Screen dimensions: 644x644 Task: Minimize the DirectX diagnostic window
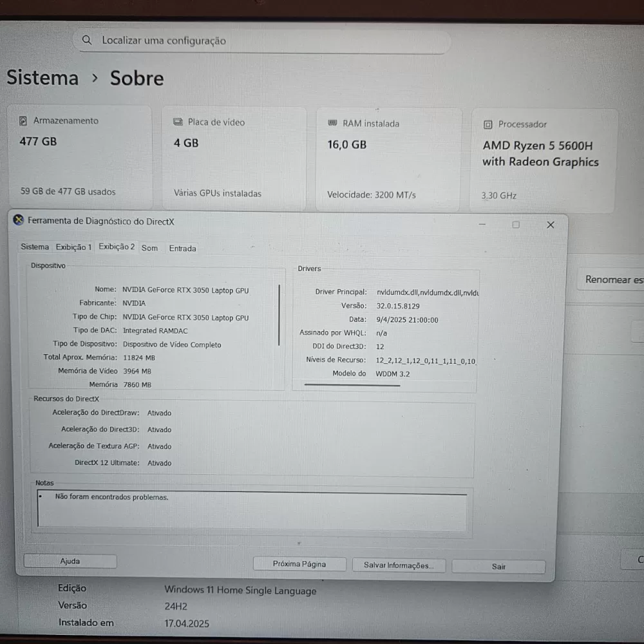(x=482, y=224)
